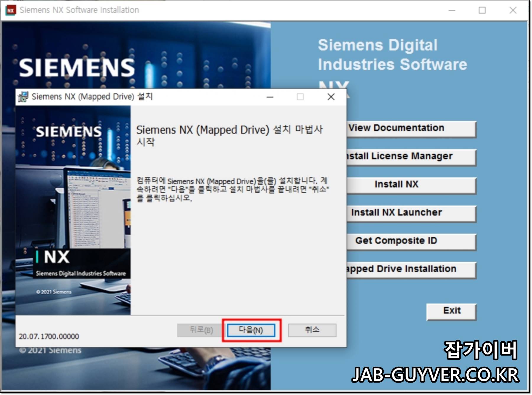
Task: Close the Siemens NX Software Installation window
Action: [513, 10]
